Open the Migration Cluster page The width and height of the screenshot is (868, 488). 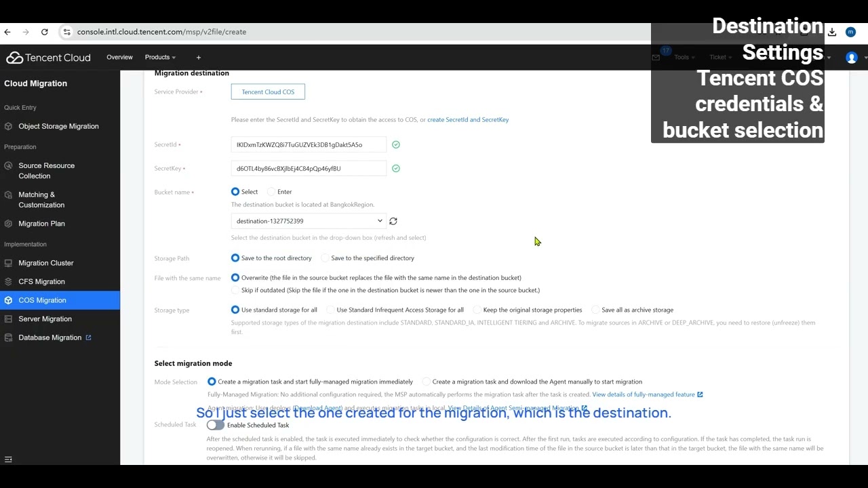coord(46,263)
